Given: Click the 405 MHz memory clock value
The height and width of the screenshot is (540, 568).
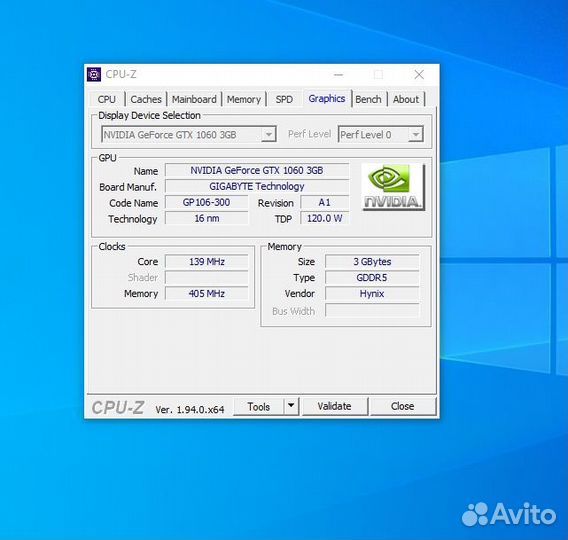Looking at the screenshot, I should [x=206, y=293].
